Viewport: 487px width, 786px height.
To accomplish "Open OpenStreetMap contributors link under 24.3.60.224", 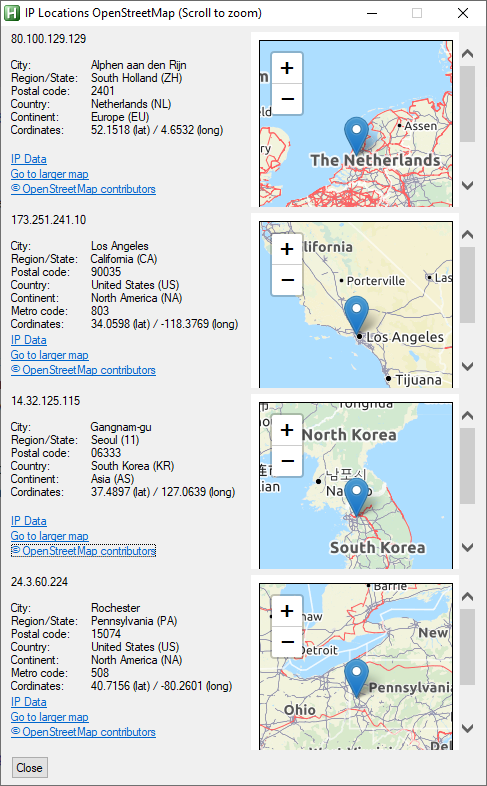I will pos(83,732).
